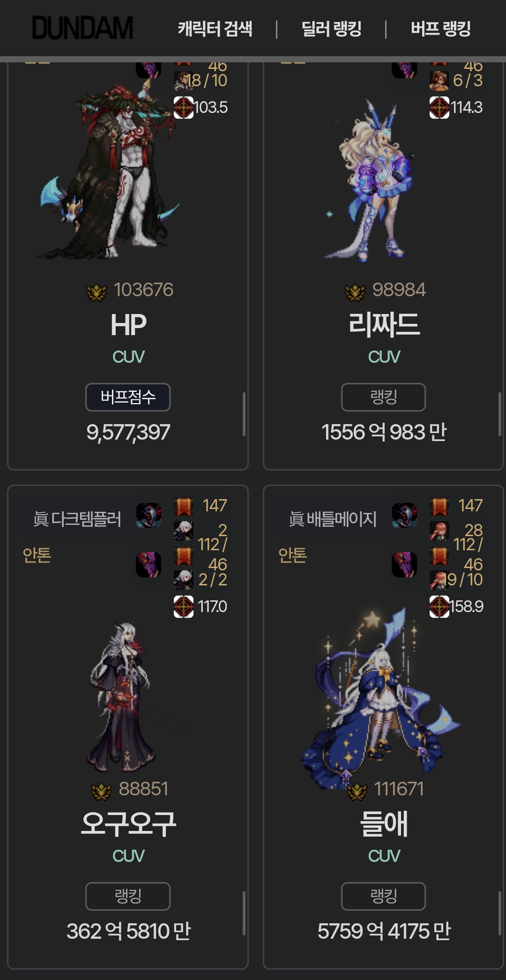Open 리짜드 character sprite thumbnail
This screenshot has width=506, height=980.
coord(370,180)
